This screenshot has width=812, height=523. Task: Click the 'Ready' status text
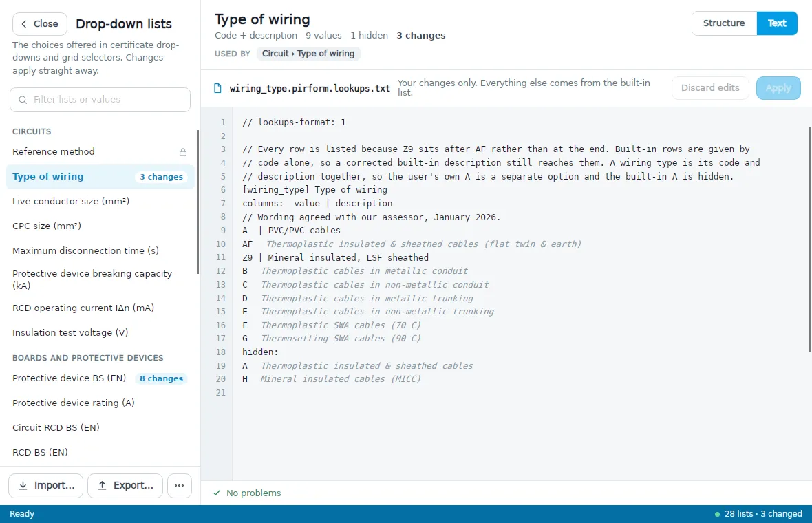[x=22, y=514]
